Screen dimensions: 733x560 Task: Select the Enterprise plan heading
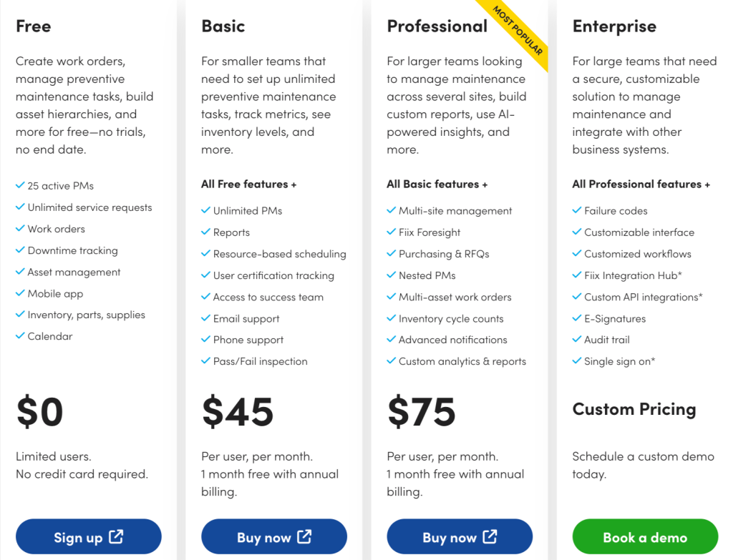click(614, 26)
